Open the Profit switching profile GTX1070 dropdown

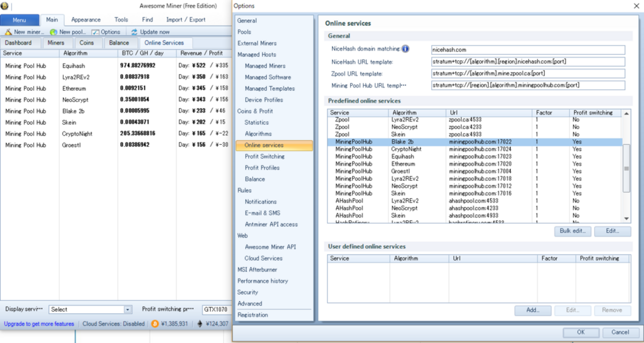215,309
